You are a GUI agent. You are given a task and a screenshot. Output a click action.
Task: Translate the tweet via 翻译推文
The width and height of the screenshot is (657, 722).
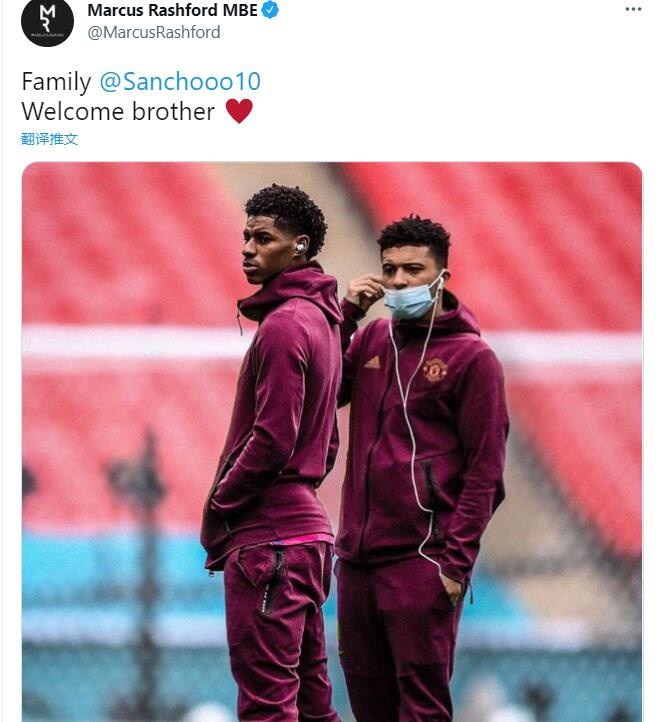tap(50, 139)
